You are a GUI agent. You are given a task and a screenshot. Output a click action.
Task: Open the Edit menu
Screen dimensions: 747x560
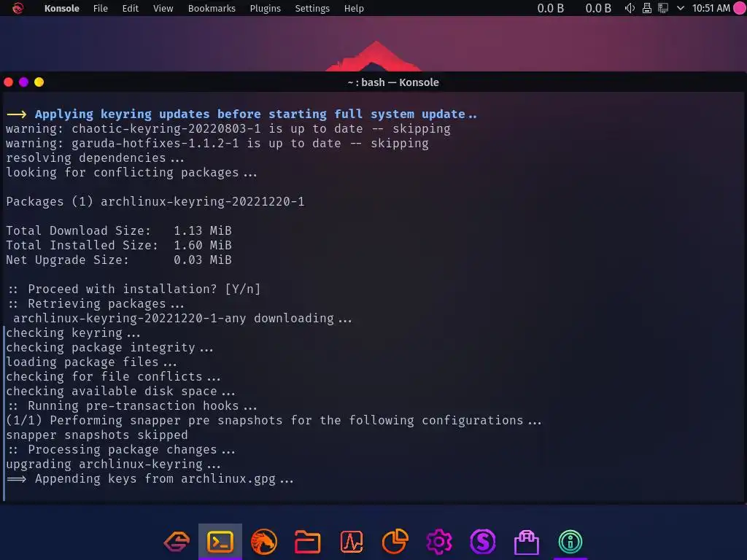pyautogui.click(x=130, y=8)
